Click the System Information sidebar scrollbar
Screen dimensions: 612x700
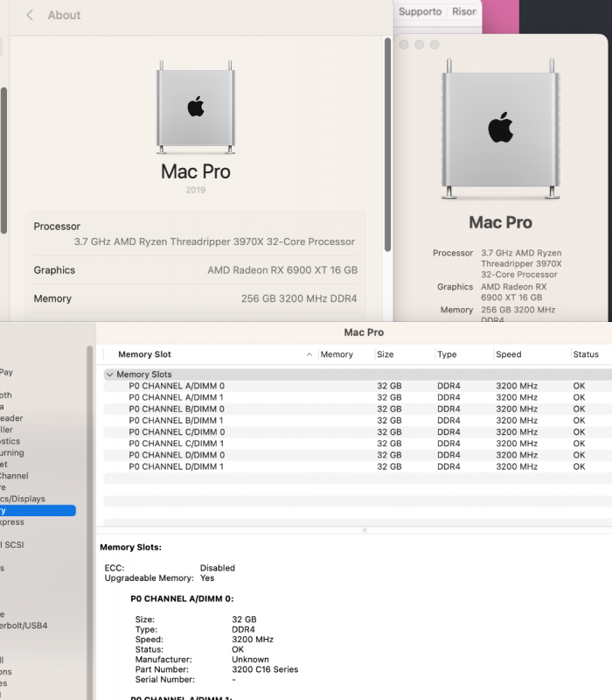[x=90, y=522]
